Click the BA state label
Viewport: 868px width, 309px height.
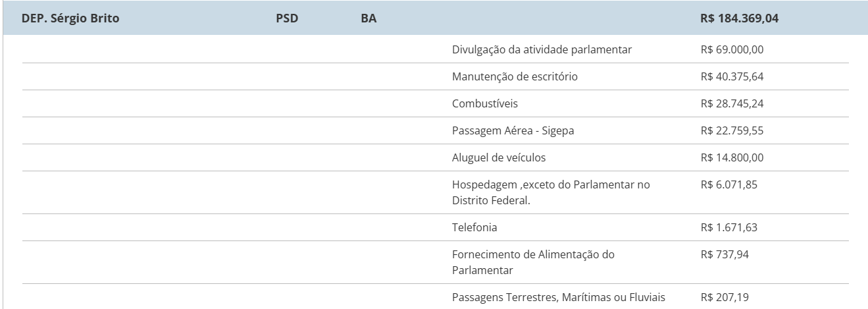[369, 18]
